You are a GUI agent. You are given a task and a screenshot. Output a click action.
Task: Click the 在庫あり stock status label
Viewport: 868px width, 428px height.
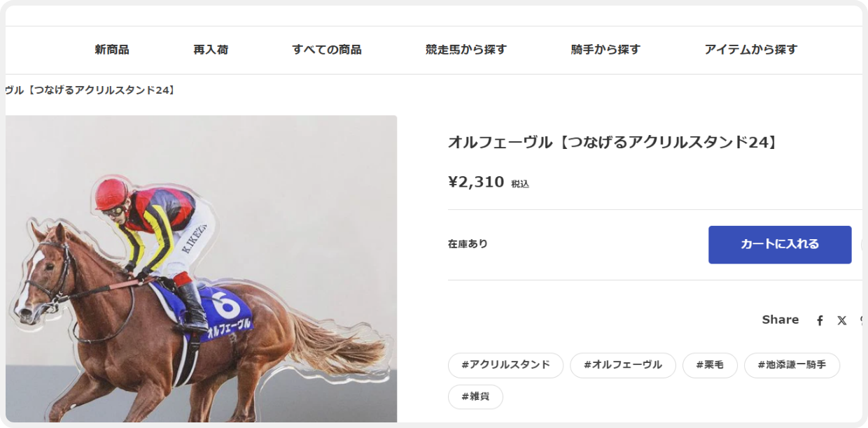468,244
